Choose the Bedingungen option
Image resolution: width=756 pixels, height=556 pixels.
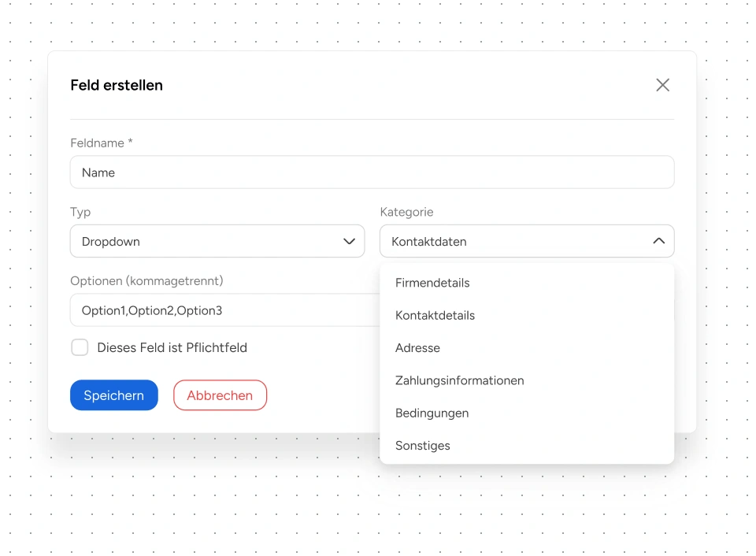(432, 413)
